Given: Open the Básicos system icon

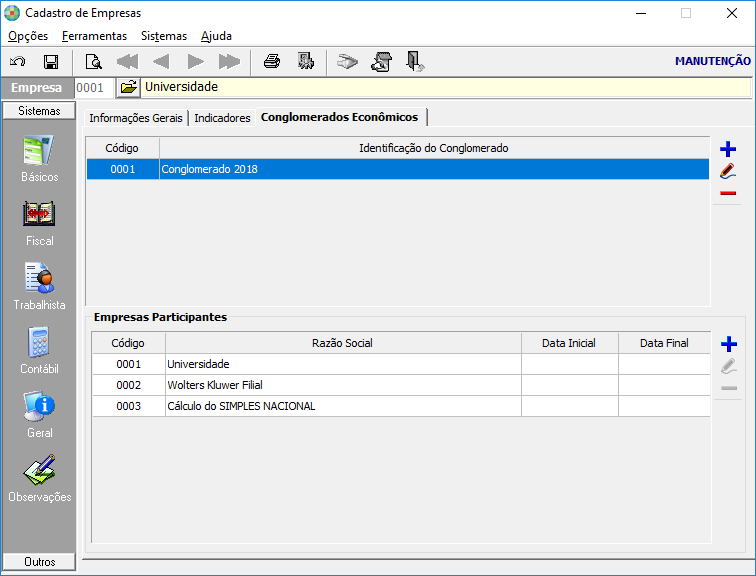Looking at the screenshot, I should 39,150.
